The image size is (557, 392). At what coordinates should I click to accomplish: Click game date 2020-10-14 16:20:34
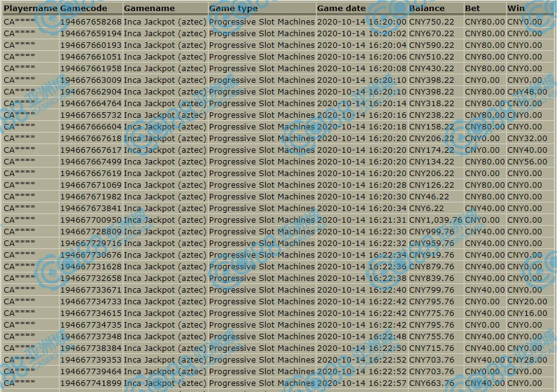[362, 208]
